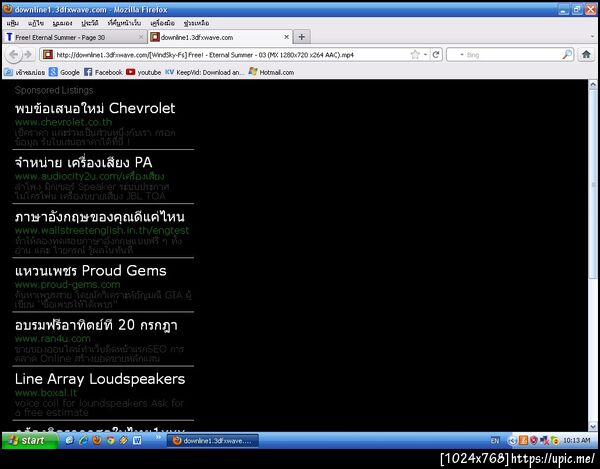Open the Google bookmark
Screen dimensions: 600x469
click(64, 72)
